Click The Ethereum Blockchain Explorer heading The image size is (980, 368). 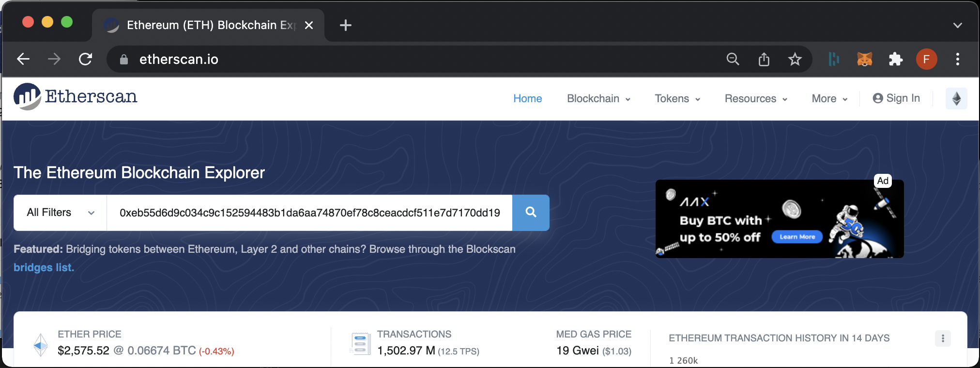click(x=139, y=172)
